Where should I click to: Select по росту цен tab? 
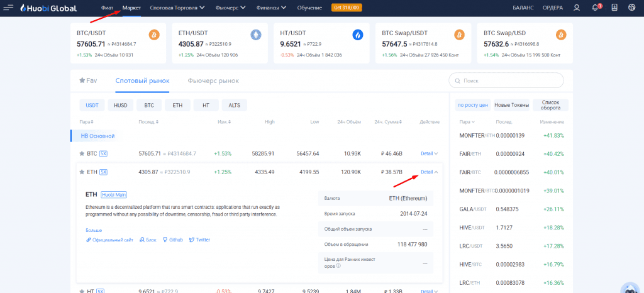(x=473, y=105)
